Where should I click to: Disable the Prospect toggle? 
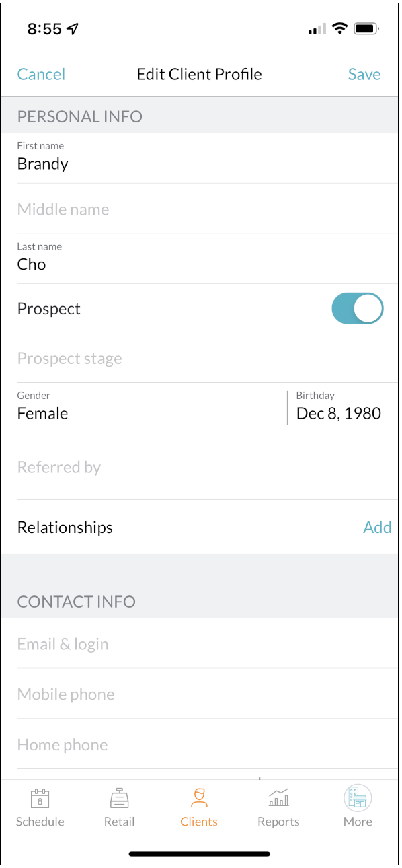click(x=357, y=308)
